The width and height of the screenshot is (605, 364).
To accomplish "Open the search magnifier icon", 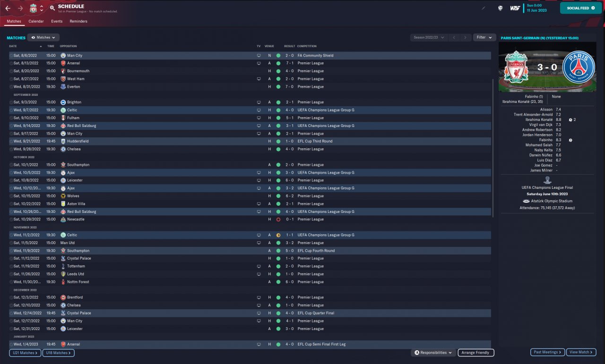I will coord(52,8).
